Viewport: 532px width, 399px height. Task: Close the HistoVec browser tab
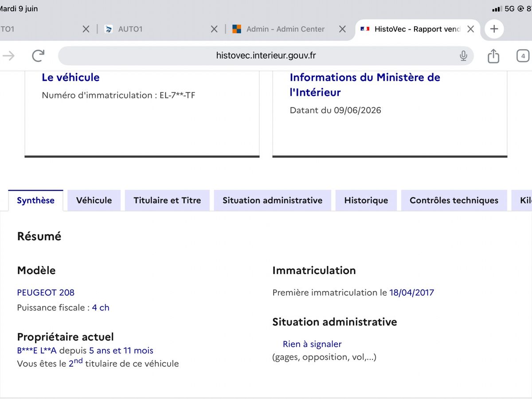point(471,29)
